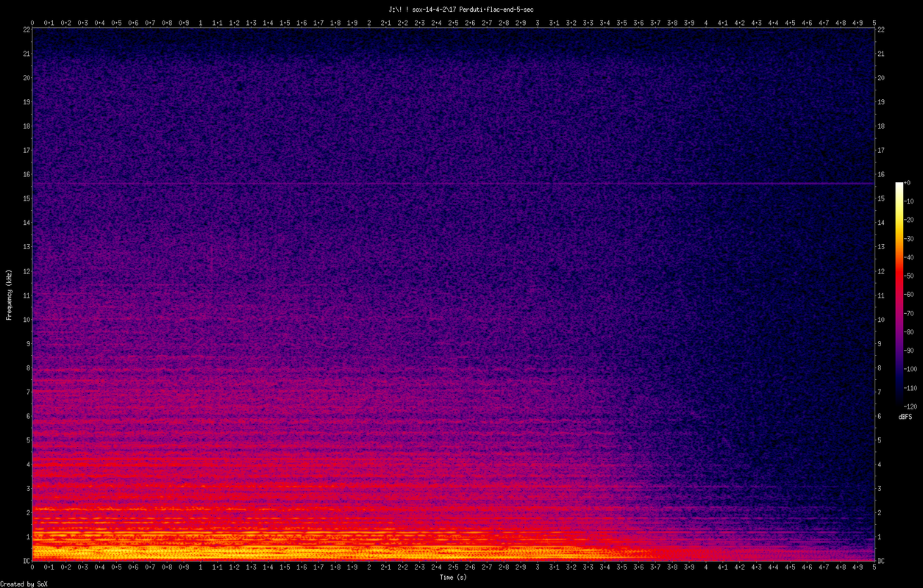
Task: Click "2.5" tick on bottom time axis
Action: (x=453, y=567)
